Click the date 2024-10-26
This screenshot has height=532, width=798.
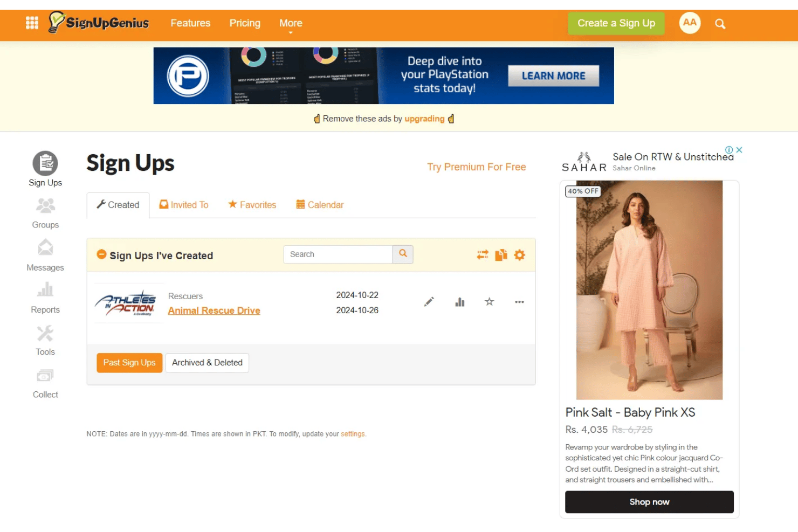click(x=357, y=310)
